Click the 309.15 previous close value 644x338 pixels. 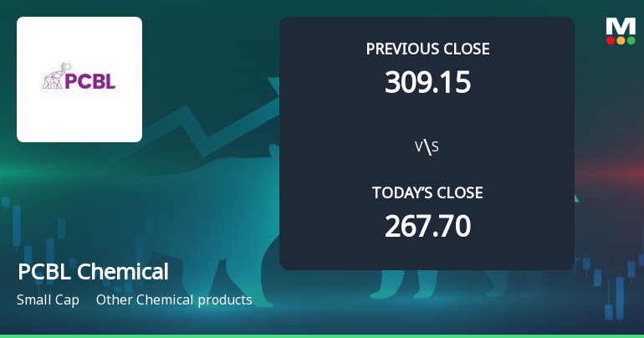[x=427, y=82]
